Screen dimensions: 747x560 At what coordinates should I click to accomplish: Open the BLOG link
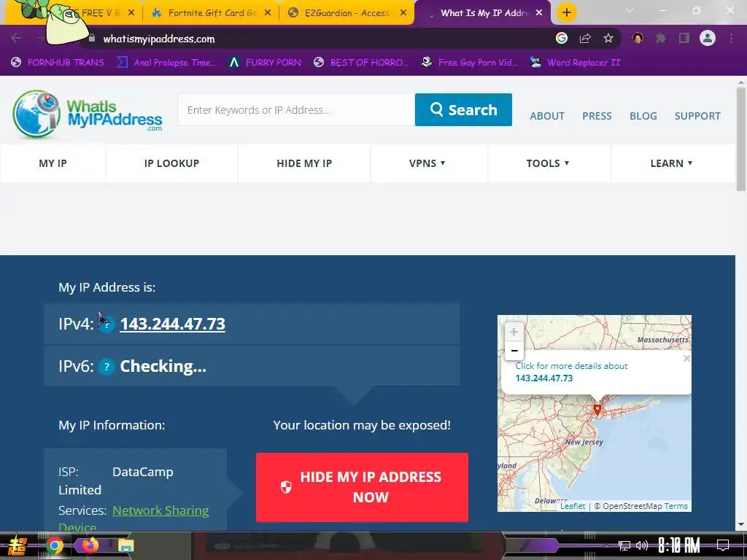643,116
